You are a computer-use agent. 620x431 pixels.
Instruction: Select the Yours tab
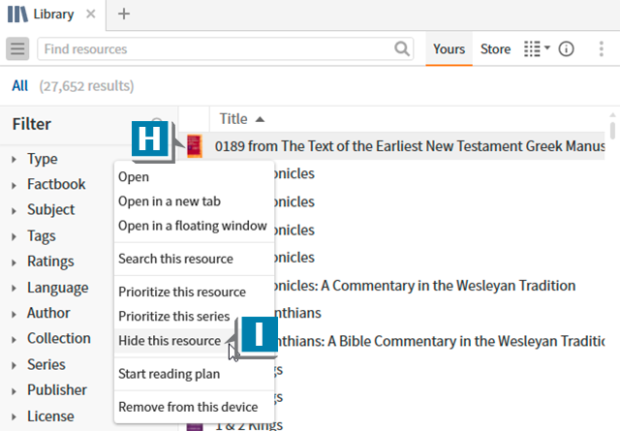click(x=449, y=49)
